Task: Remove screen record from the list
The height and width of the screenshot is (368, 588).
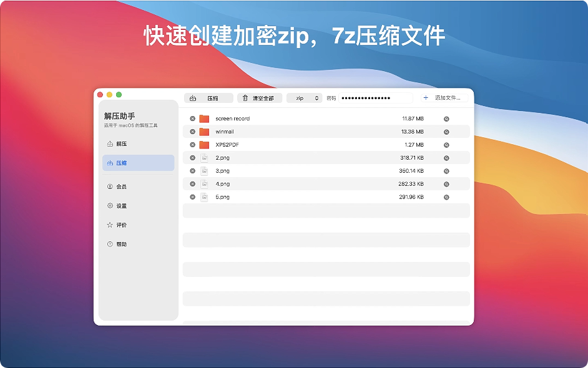Action: [x=192, y=119]
